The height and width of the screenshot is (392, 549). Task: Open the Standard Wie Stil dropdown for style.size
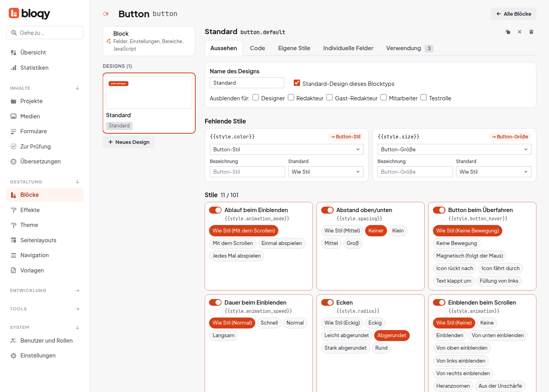coord(494,172)
